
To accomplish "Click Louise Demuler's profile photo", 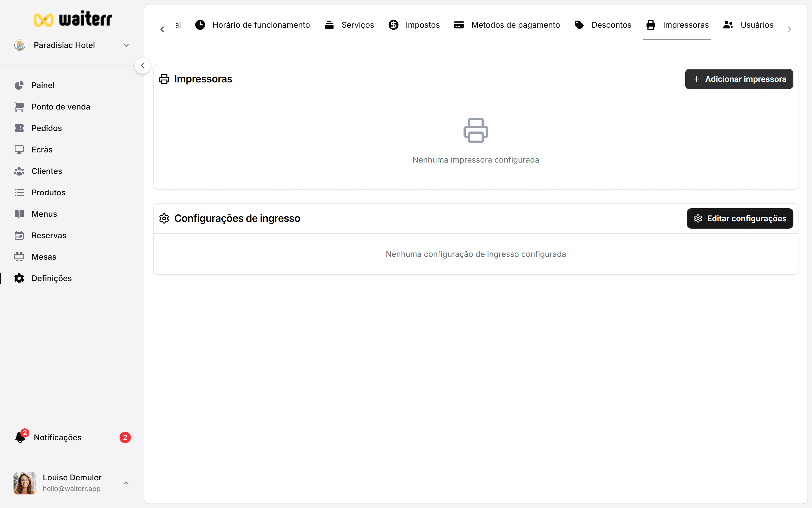I will pyautogui.click(x=25, y=483).
